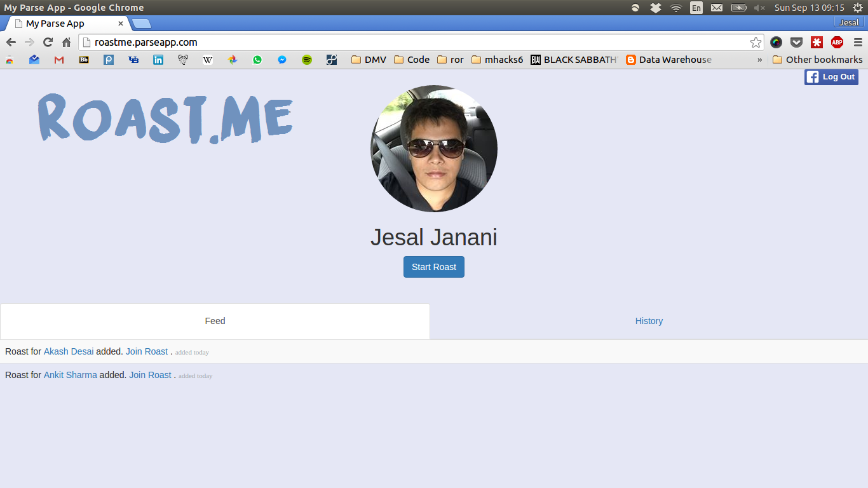Open the dark blue link-symbol bookmark icon
This screenshot has width=868, height=488.
point(332,60)
